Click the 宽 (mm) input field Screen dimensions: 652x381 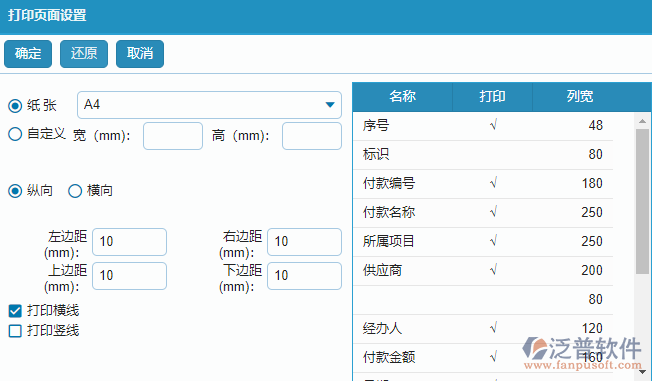coord(173,136)
